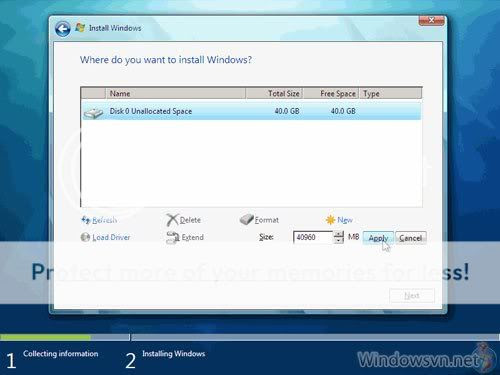
Task: Click the Extend link
Action: point(193,237)
